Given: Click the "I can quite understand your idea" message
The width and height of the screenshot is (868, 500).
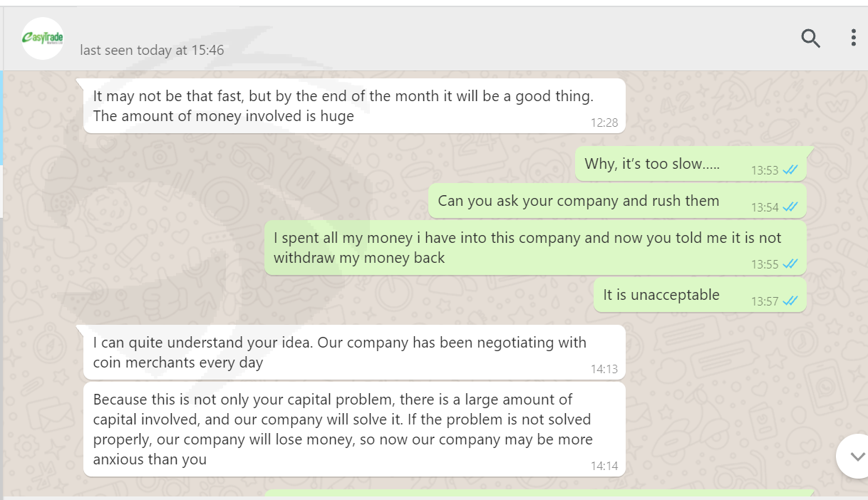Looking at the screenshot, I should (x=339, y=352).
